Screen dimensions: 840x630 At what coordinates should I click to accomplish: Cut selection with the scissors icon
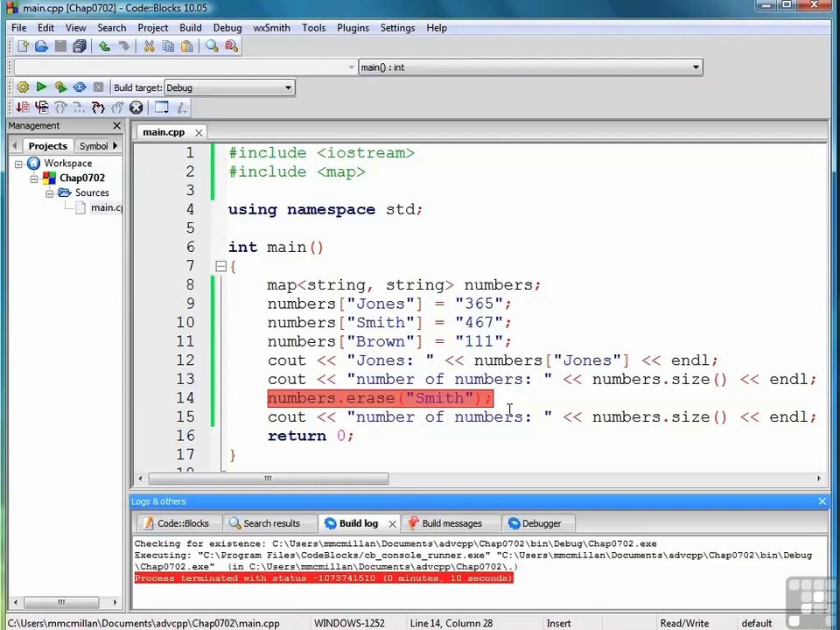(149, 46)
